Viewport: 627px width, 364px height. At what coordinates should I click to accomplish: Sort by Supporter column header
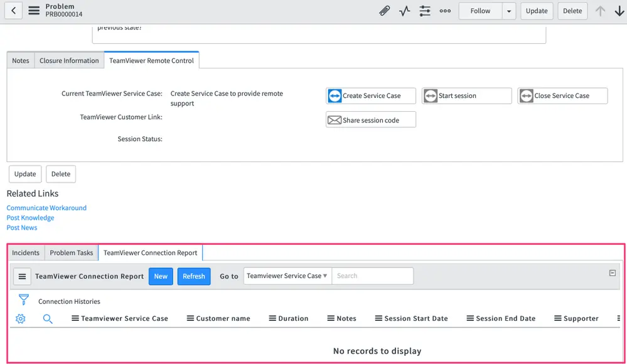[x=581, y=318]
